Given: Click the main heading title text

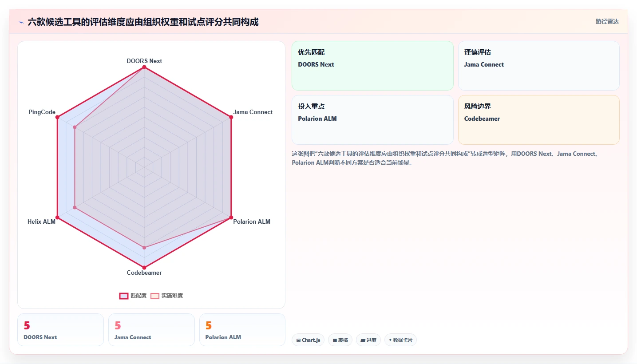Looking at the screenshot, I should pos(143,22).
